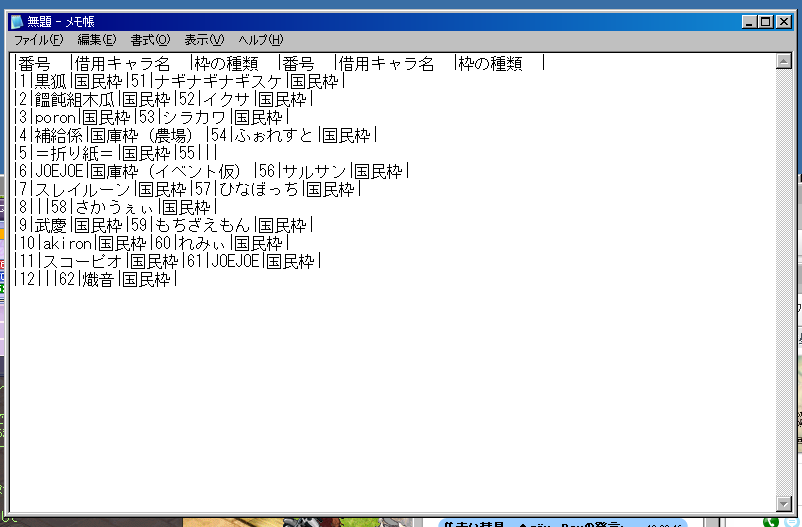The image size is (802, 527).
Task: Click the text ひなぼっち
Action: (x=259, y=190)
